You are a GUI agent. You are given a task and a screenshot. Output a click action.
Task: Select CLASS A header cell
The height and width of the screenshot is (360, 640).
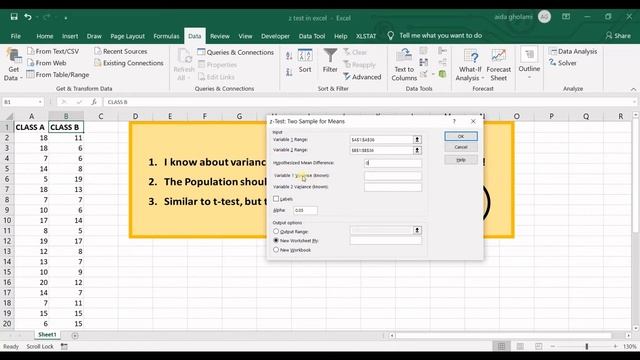(31, 127)
